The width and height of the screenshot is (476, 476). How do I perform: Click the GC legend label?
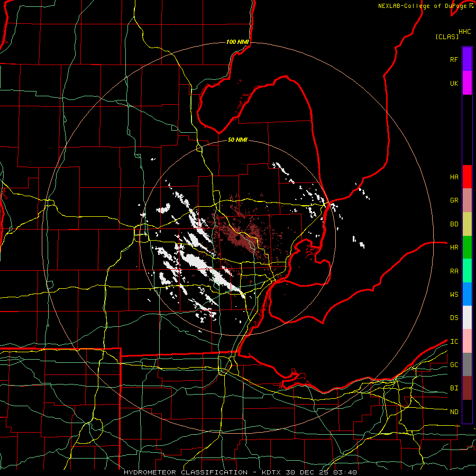[x=454, y=365]
